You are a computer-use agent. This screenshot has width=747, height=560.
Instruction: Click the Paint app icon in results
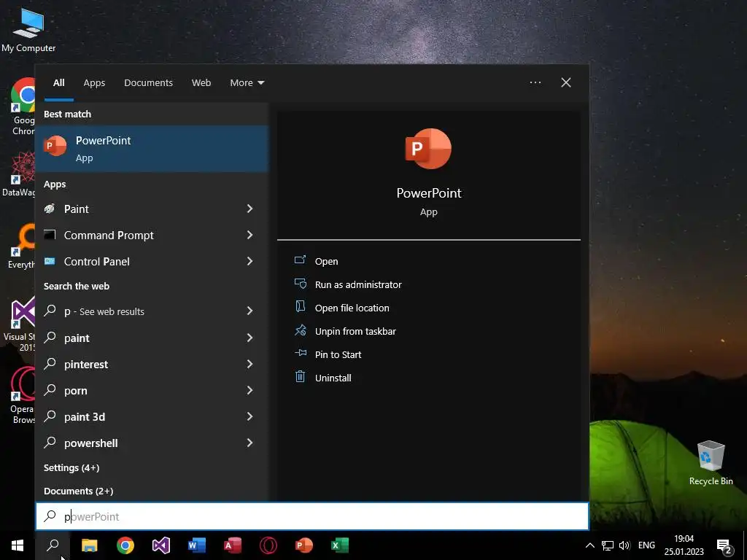pyautogui.click(x=50, y=209)
